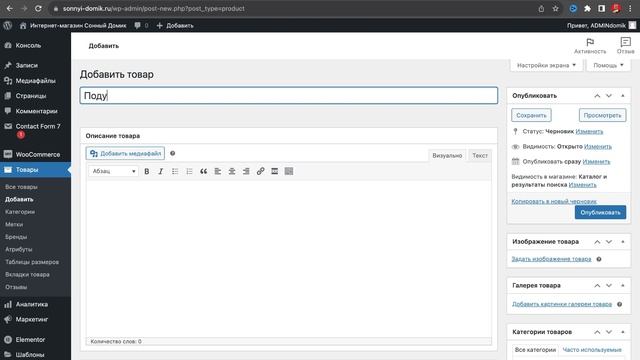Open the WordPress logo menu
The height and width of the screenshot is (360, 640).
coord(7,25)
